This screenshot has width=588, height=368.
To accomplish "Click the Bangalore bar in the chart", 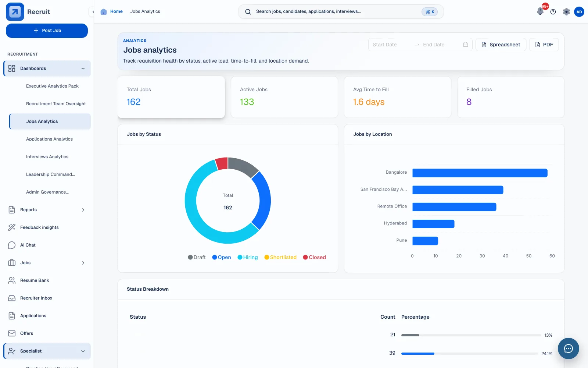I will pyautogui.click(x=480, y=173).
